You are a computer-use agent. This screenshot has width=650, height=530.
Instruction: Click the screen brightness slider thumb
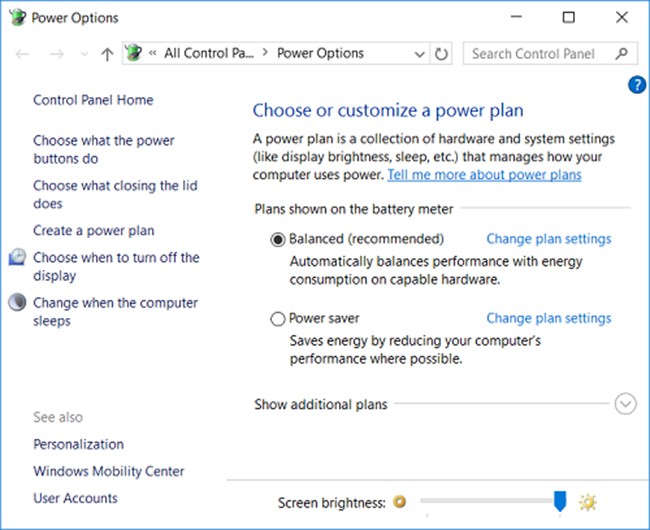click(560, 501)
